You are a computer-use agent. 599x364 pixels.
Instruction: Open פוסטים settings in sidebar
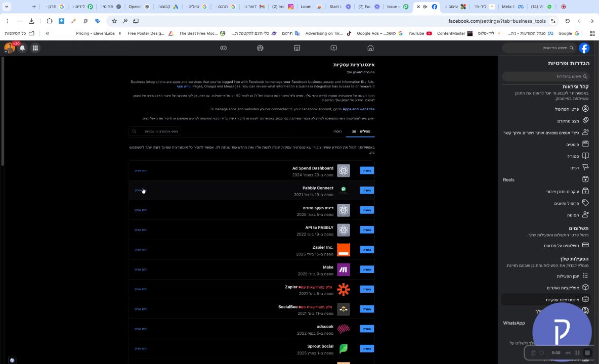tap(545, 144)
